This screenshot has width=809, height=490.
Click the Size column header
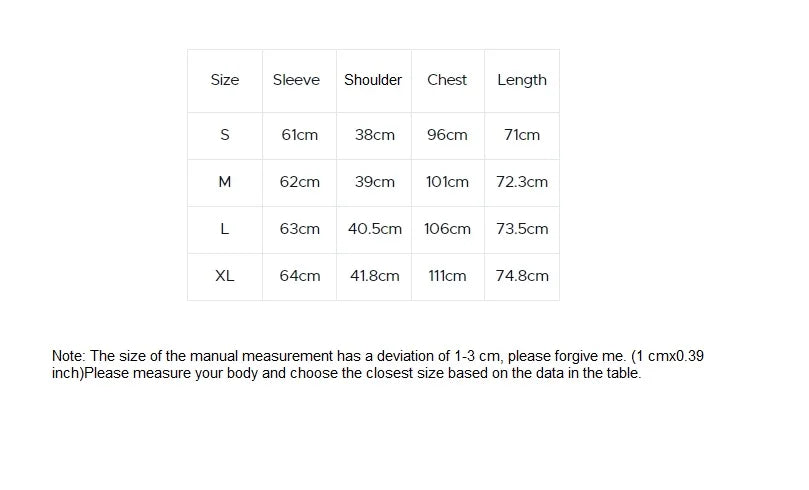click(x=225, y=80)
